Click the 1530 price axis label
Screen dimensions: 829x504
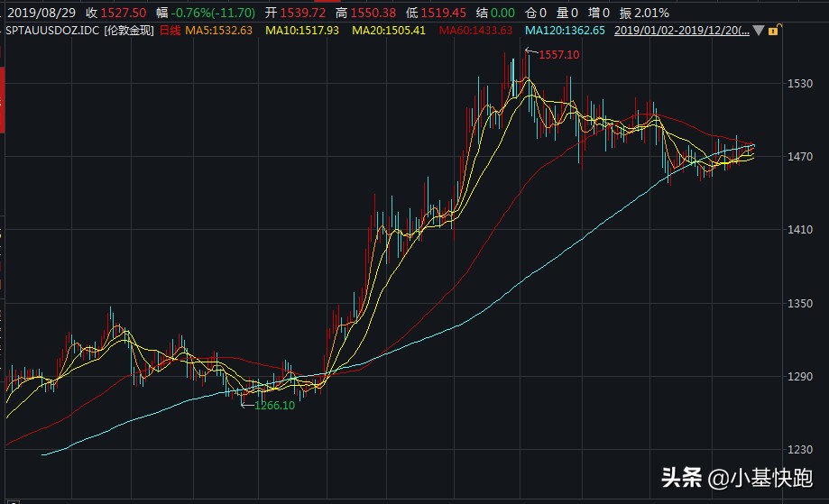800,84
